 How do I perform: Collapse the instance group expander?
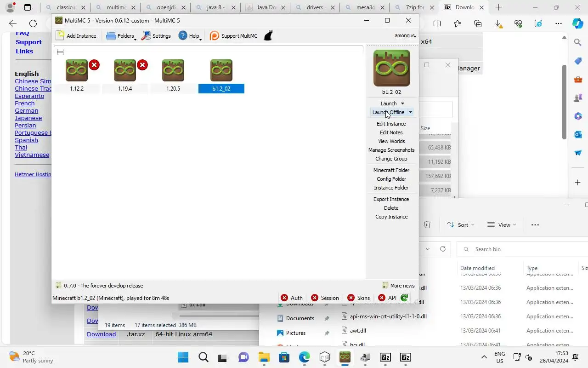point(60,52)
